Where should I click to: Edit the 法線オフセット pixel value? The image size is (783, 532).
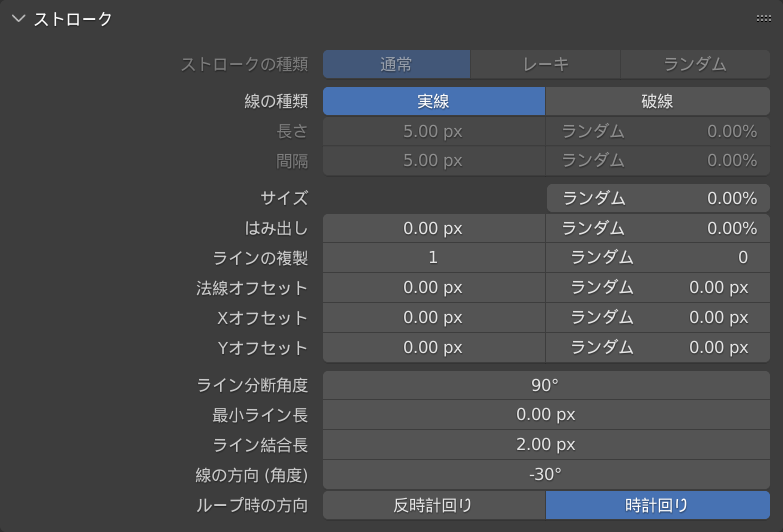coord(433,288)
